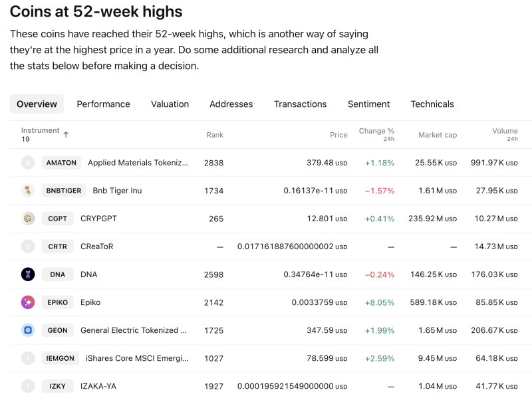Open the Valuation tab
The height and width of the screenshot is (398, 532).
click(170, 104)
